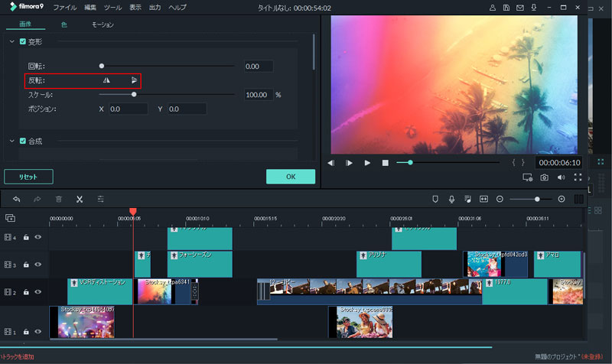Open the 編集 menu
Viewport: 612px width, 364px height.
tap(90, 8)
